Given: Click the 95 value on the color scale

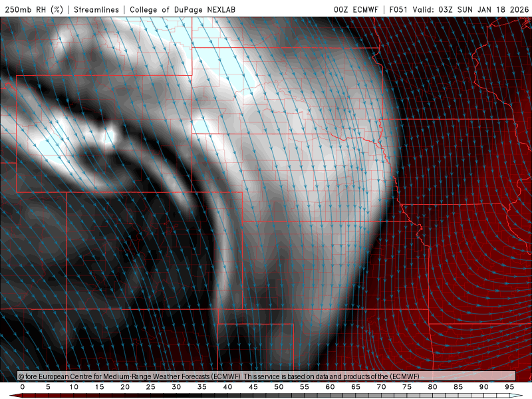Looking at the screenshot, I should [509, 387].
